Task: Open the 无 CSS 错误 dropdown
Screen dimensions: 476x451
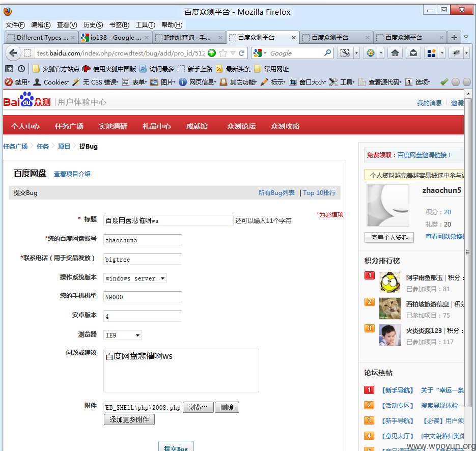Action: [96, 82]
